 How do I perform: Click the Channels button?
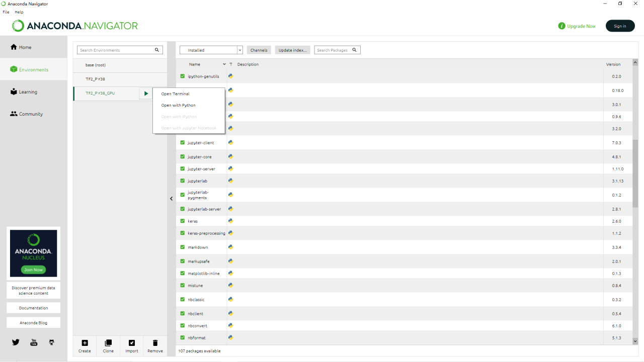tap(259, 50)
